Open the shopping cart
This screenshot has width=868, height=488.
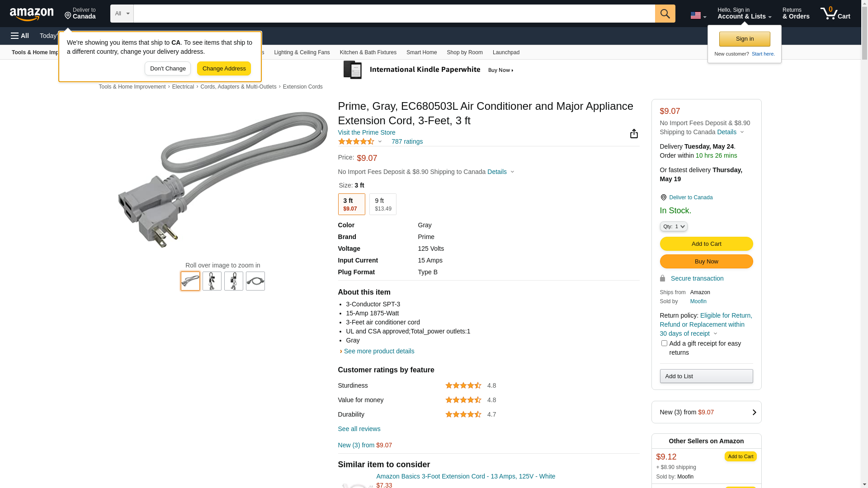[x=835, y=14]
